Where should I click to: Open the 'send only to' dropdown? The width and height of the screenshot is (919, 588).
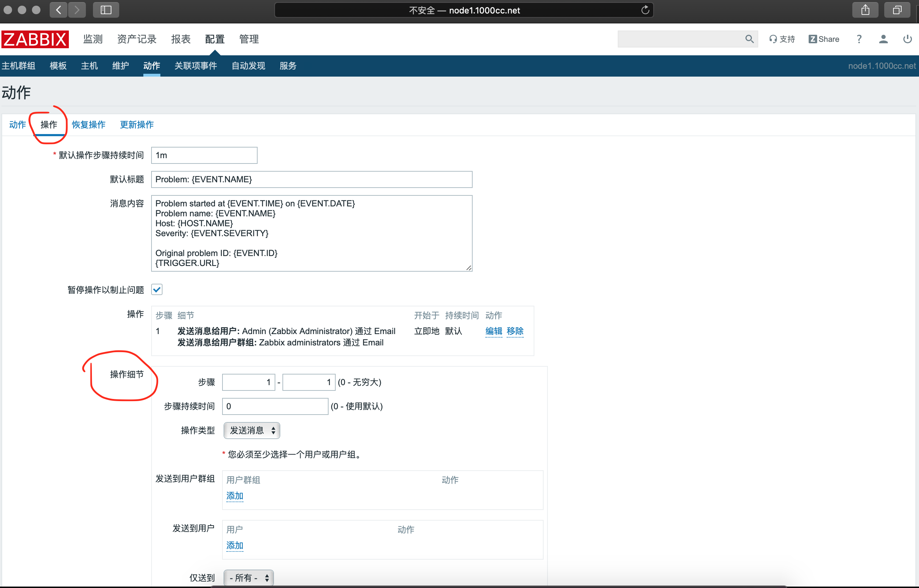(249, 577)
